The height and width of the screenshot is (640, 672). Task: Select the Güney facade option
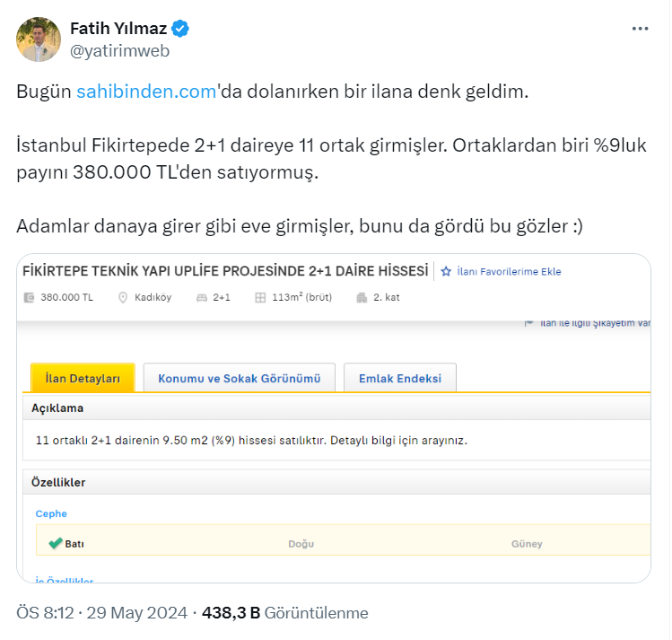point(527,544)
